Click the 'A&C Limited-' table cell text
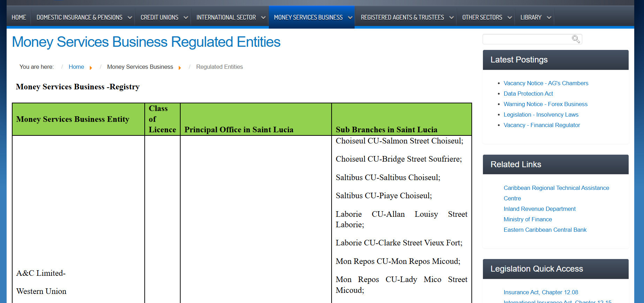This screenshot has height=303, width=644. coord(41,273)
